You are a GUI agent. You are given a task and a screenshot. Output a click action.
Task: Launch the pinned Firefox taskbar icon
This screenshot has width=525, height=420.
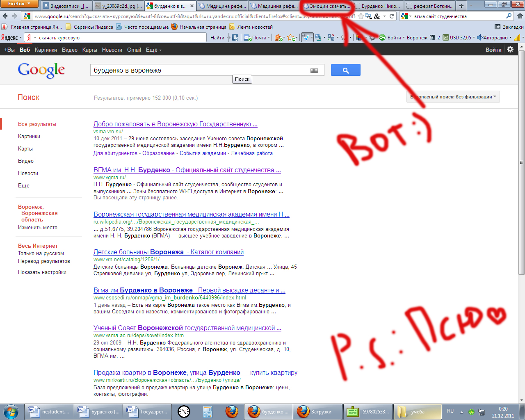point(232,411)
